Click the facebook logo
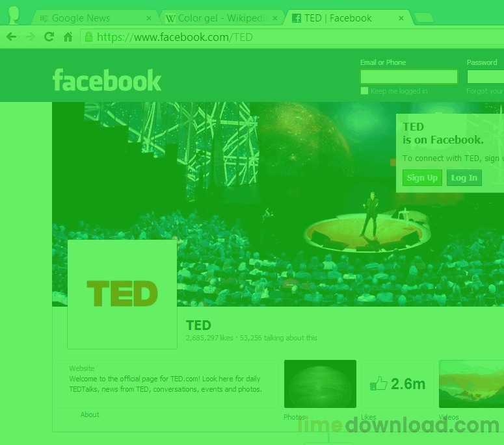Screen dimensions: 504x445 (107, 81)
